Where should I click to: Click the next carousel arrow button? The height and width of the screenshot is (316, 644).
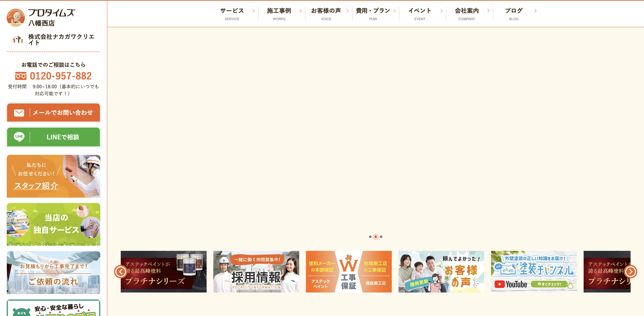[631, 272]
